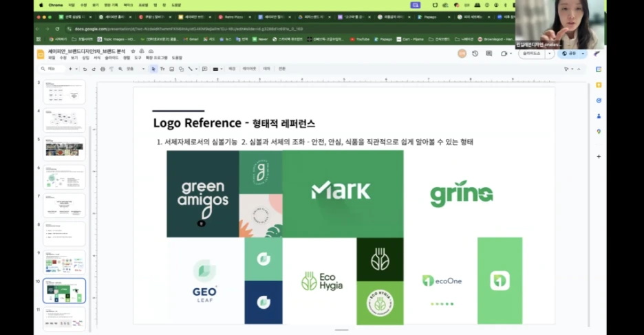The width and height of the screenshot is (644, 335).
Task: Switch to the Retro Pizza browser tab
Action: (x=234, y=17)
